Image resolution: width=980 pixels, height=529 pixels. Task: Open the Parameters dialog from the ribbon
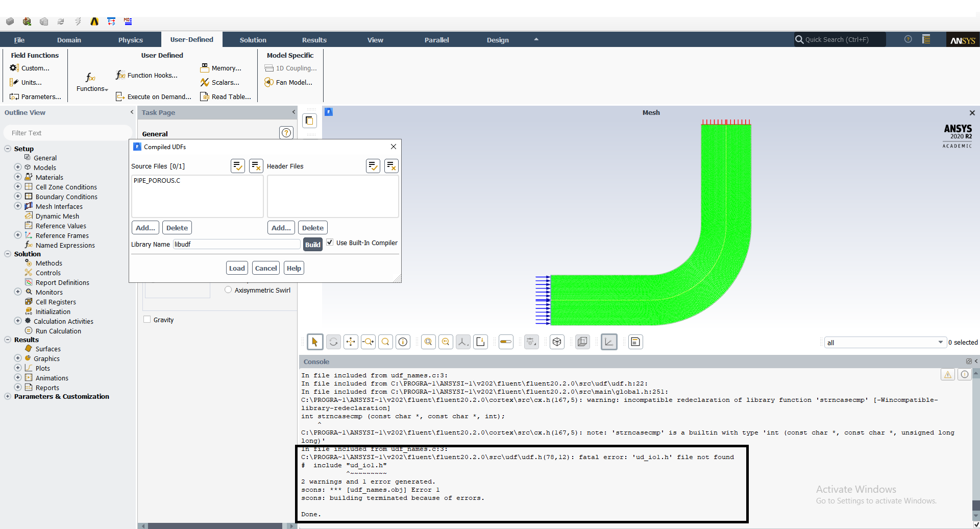coord(35,97)
